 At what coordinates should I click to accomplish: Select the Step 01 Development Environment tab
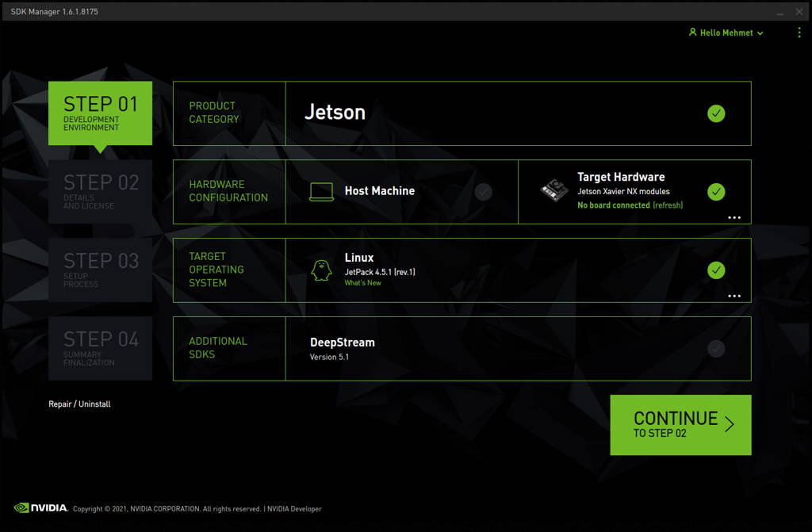point(101,113)
